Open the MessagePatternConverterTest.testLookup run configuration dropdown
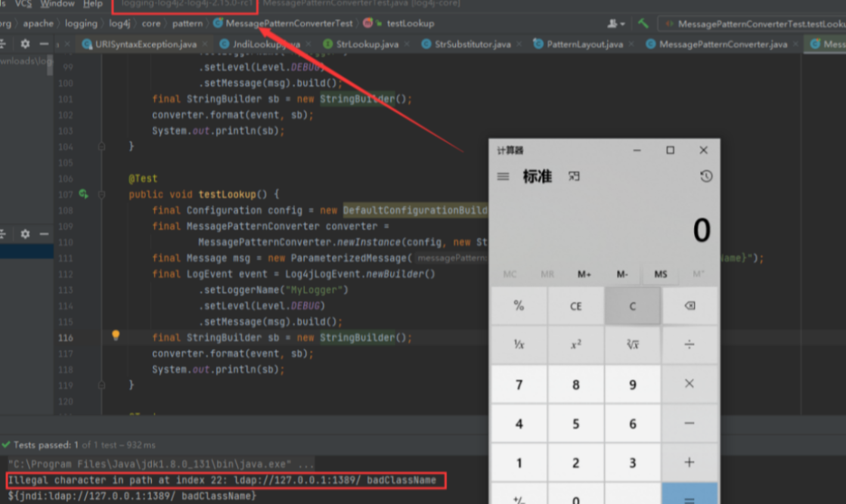The image size is (846, 504). click(753, 23)
